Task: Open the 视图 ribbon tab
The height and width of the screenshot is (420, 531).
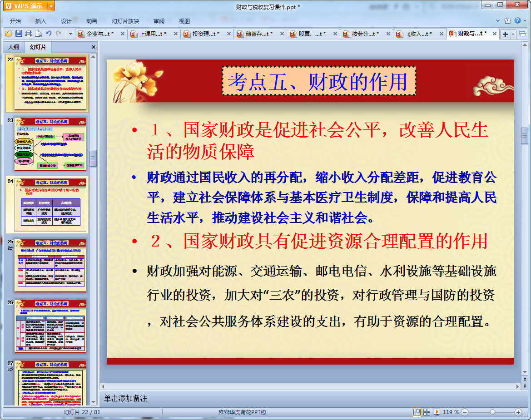Action: click(x=184, y=21)
